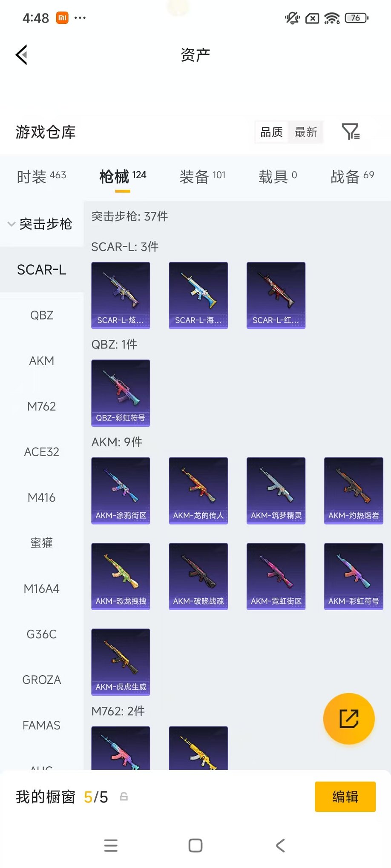Tap the 编辑 button
Viewport: 391px width, 868px height.
coord(345,797)
